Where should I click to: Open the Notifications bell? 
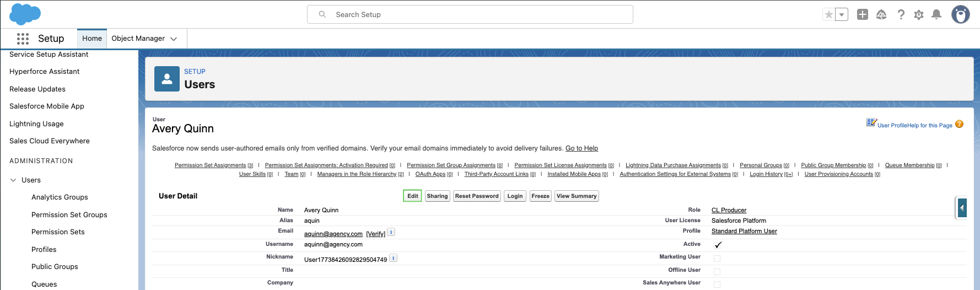936,14
